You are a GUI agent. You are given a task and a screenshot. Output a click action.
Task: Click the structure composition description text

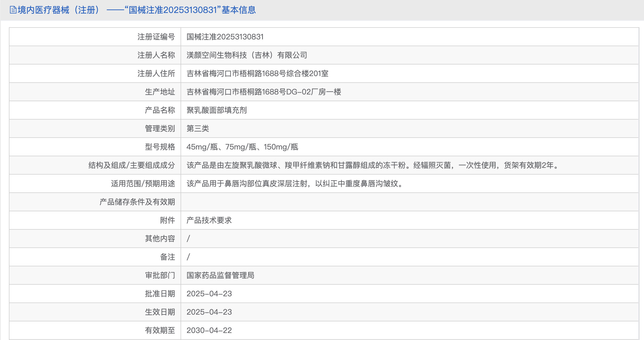click(372, 165)
